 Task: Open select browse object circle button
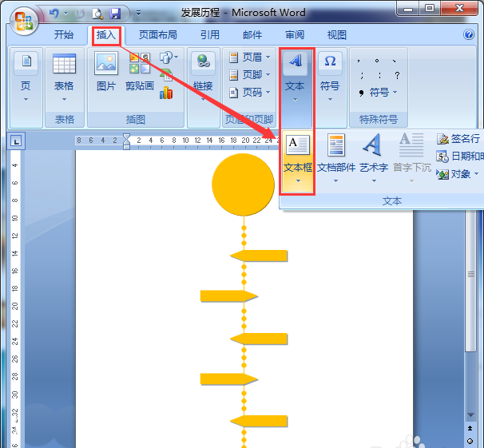pyautogui.click(x=470, y=441)
